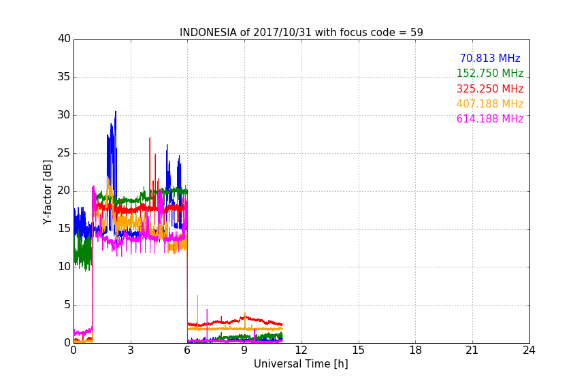Click the '35' y-axis tick label
This screenshot has height=392, width=588.
pos(64,77)
